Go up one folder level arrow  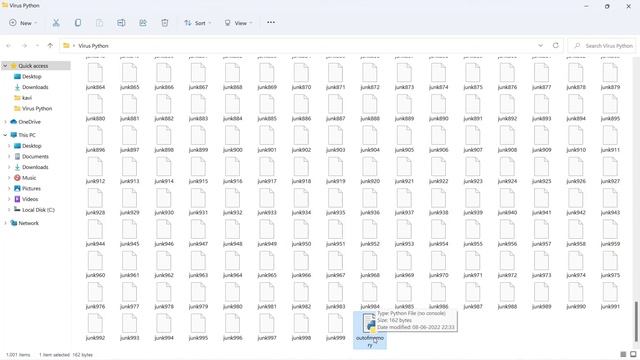50,45
